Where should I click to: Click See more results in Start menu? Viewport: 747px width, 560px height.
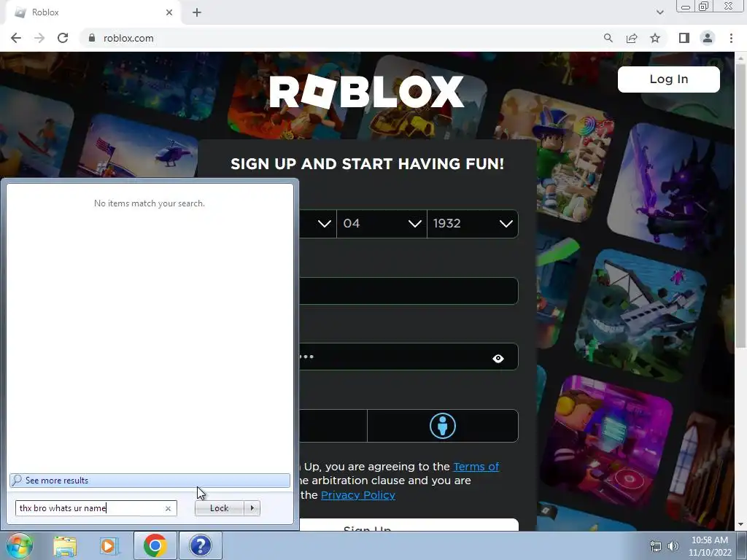(150, 481)
